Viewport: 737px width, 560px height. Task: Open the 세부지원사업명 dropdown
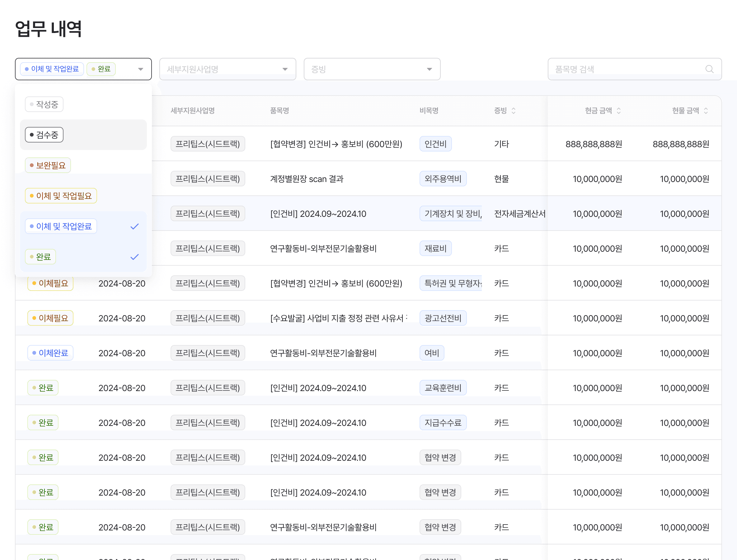228,69
